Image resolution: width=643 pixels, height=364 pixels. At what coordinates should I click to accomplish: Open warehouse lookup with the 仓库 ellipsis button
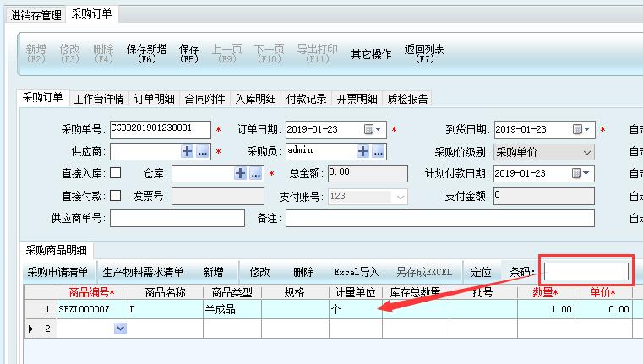click(x=256, y=173)
